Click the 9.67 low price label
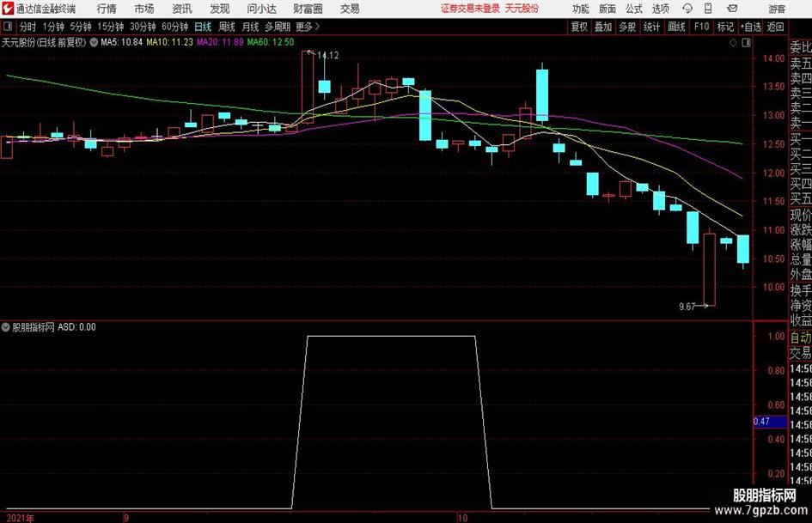 (687, 307)
